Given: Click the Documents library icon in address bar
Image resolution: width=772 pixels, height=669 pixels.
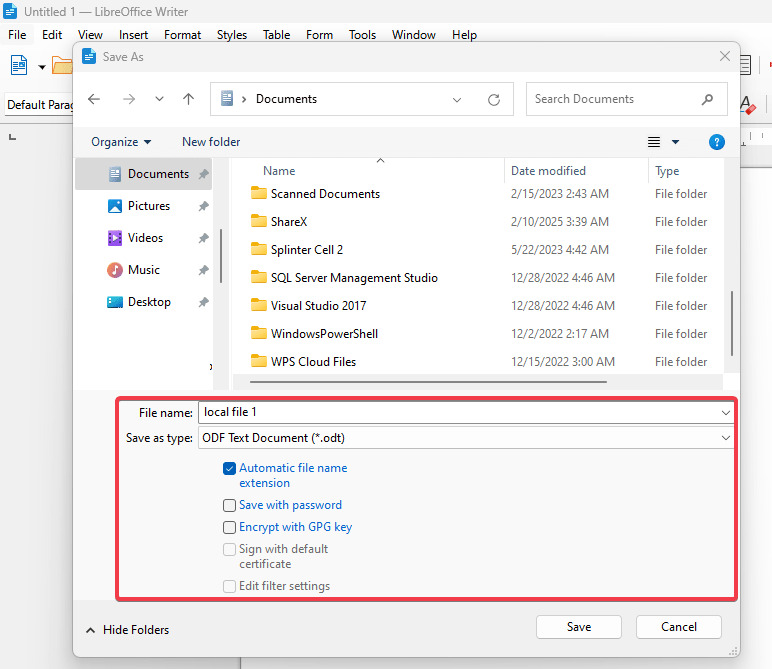Looking at the screenshot, I should click(226, 98).
